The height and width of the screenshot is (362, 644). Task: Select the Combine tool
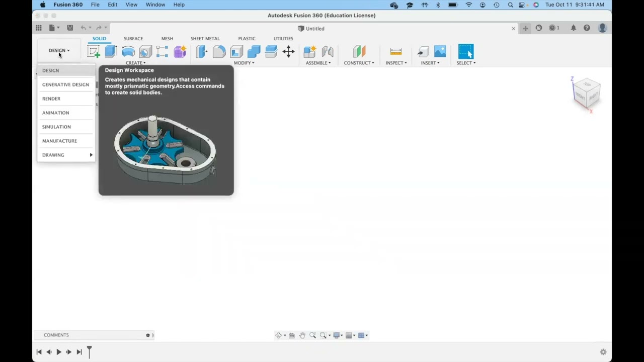pyautogui.click(x=254, y=51)
